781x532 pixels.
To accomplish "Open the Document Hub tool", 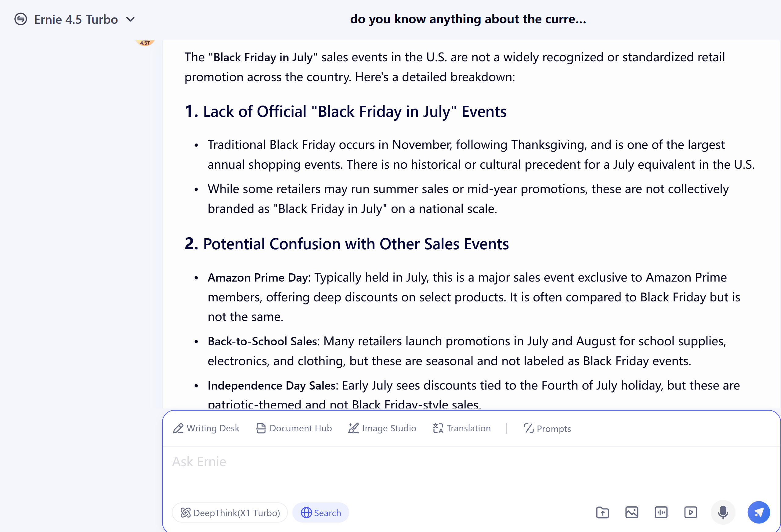I will coord(294,428).
